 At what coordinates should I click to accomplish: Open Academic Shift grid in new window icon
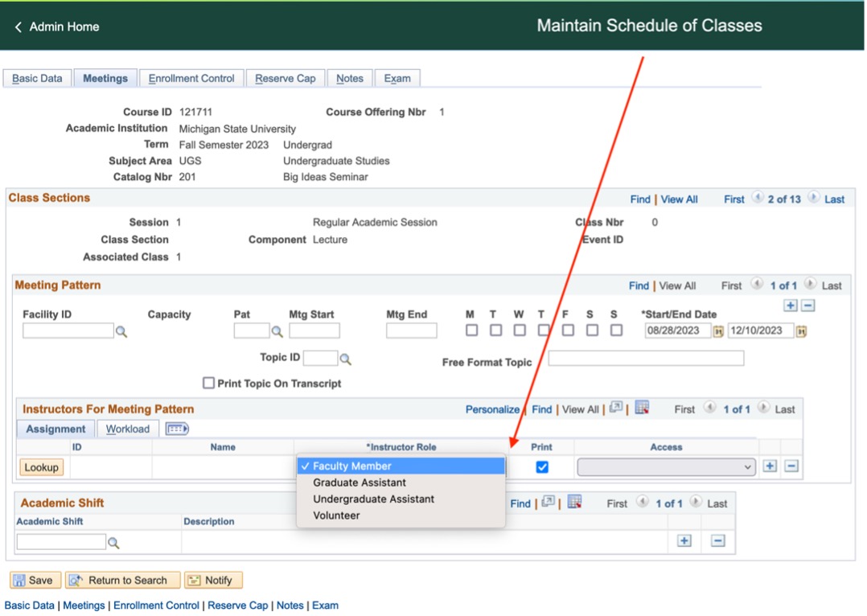click(x=548, y=502)
